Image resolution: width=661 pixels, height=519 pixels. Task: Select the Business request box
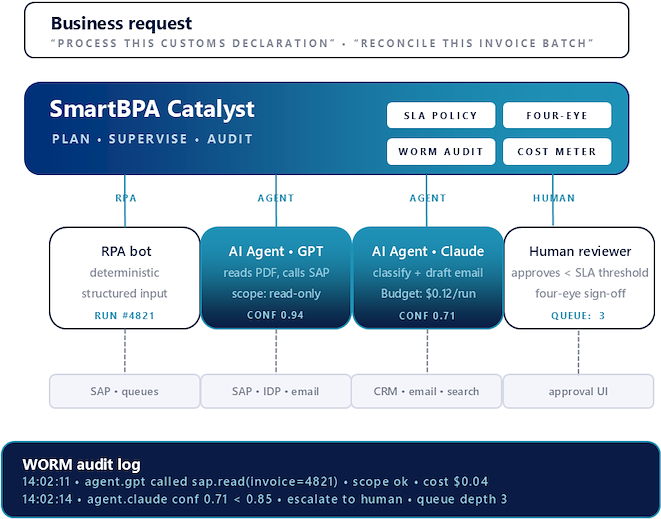click(327, 30)
